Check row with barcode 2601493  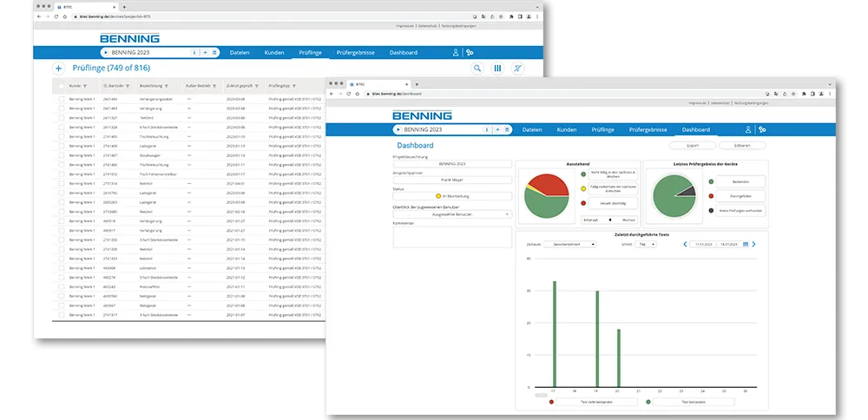point(61,108)
